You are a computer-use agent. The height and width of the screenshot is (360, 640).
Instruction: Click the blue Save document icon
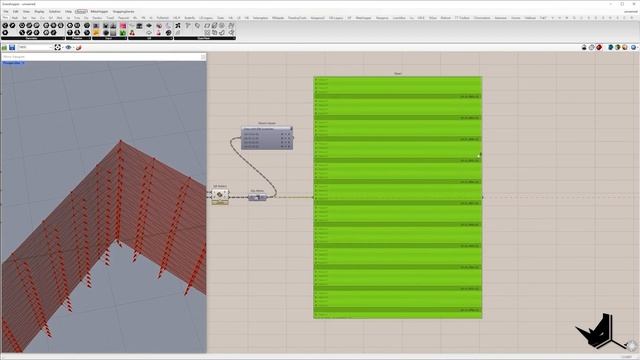[x=12, y=48]
